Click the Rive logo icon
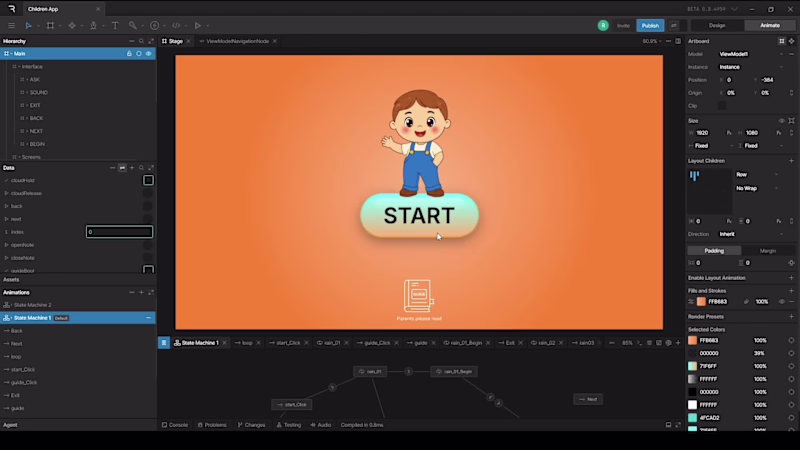800x450 pixels. tap(12, 9)
